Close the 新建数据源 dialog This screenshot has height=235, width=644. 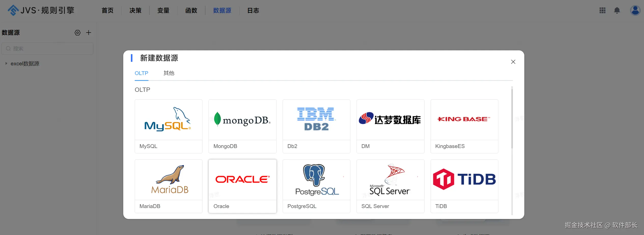click(513, 62)
